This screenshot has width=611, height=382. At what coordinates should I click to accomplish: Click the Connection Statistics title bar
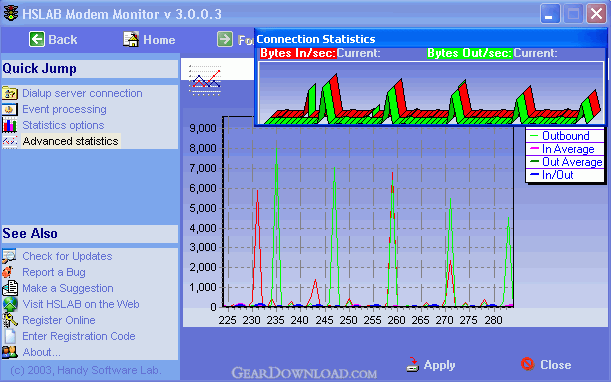(x=430, y=39)
